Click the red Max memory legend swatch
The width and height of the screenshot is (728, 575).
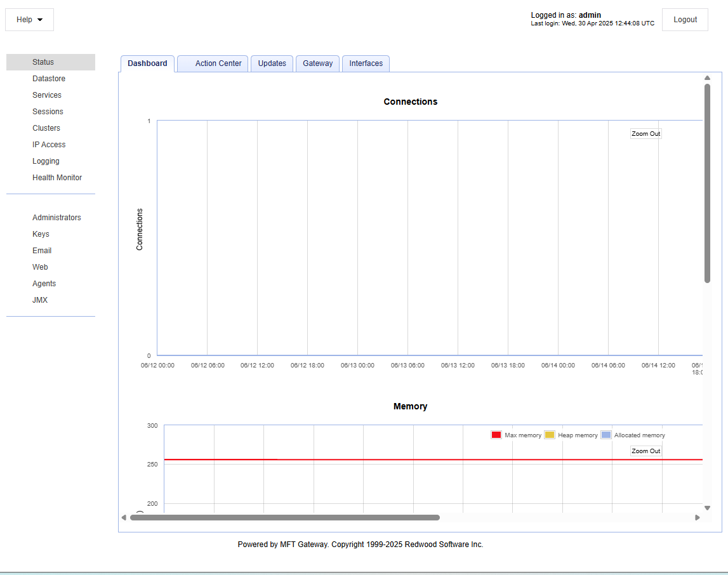coord(496,435)
